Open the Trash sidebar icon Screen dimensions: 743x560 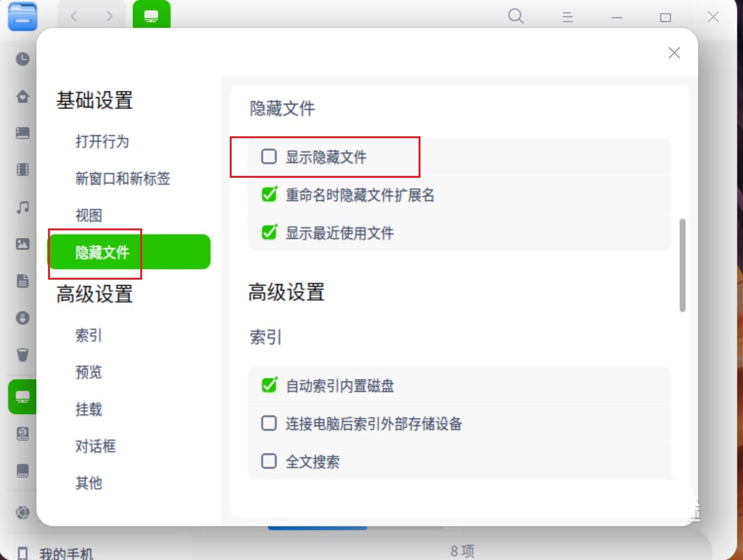click(22, 354)
